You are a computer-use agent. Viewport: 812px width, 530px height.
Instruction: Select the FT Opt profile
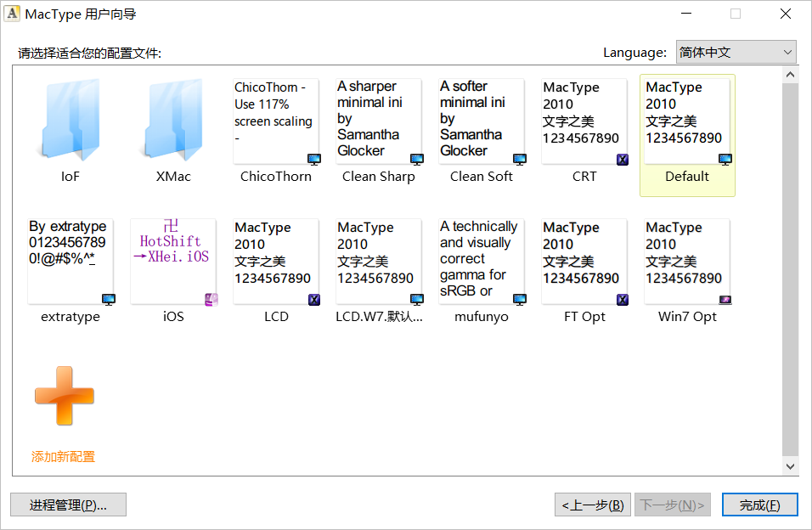tap(584, 262)
